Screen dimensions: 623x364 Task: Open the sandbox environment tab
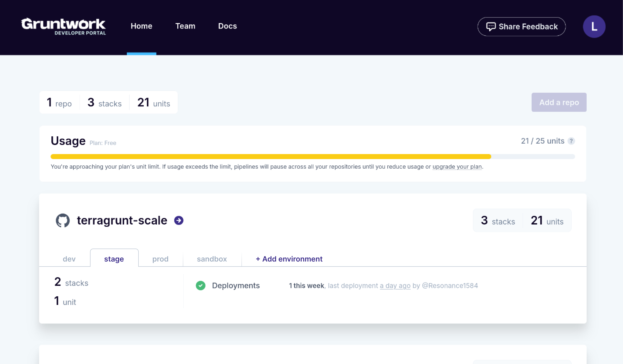tap(212, 259)
